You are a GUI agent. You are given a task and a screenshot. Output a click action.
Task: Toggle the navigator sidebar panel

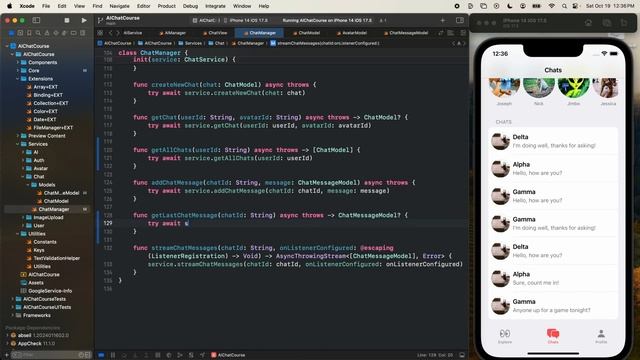(x=36, y=20)
